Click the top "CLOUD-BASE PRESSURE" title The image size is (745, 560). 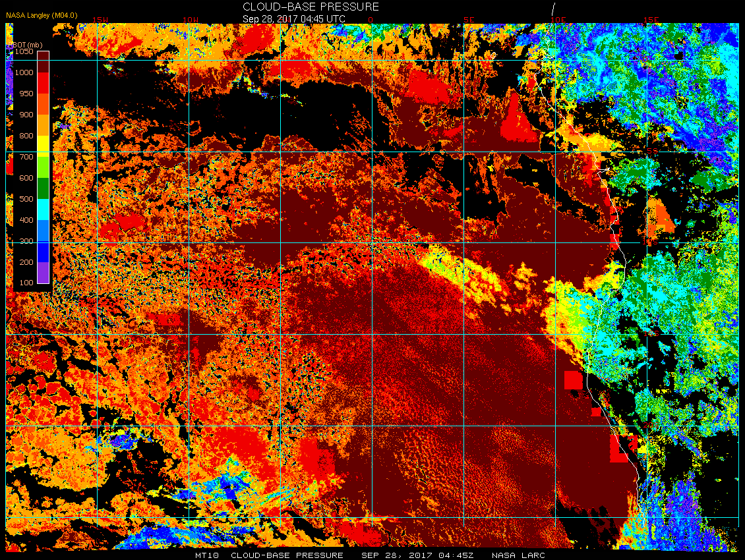coord(311,7)
